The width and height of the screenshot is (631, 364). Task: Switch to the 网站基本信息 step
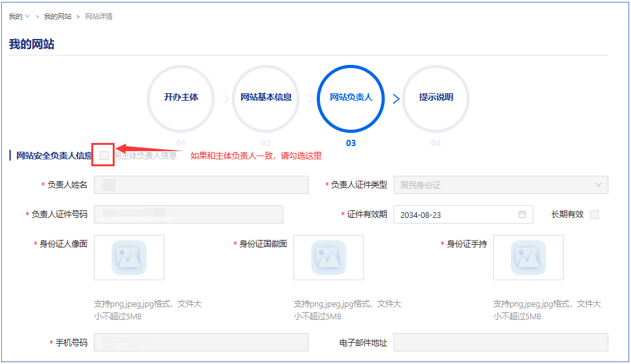(266, 98)
